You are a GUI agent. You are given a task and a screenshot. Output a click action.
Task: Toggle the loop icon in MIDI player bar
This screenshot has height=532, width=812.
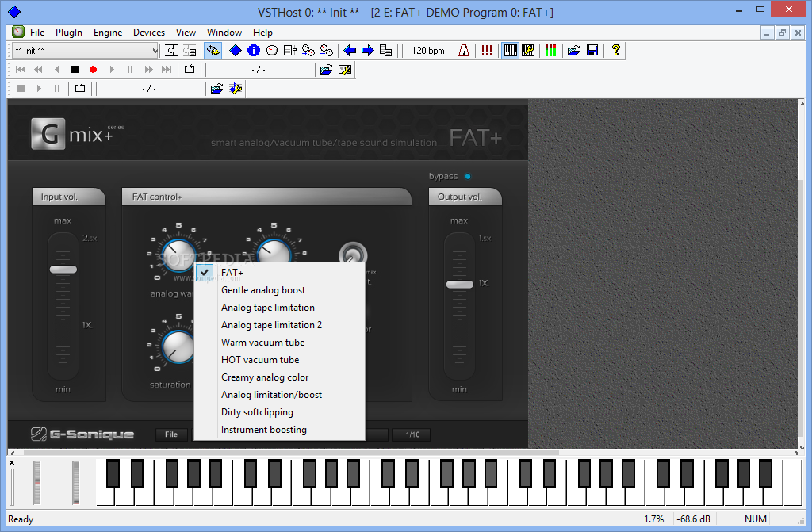(190, 70)
